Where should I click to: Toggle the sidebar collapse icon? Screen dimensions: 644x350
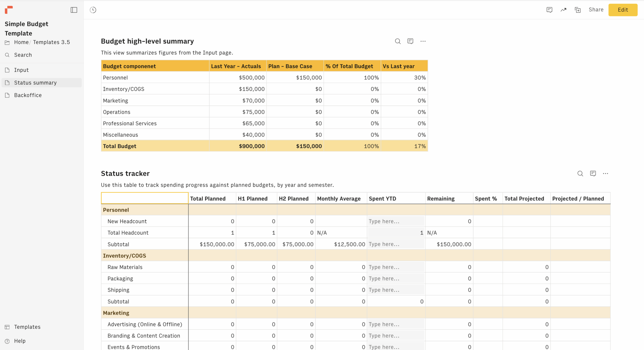(x=74, y=10)
